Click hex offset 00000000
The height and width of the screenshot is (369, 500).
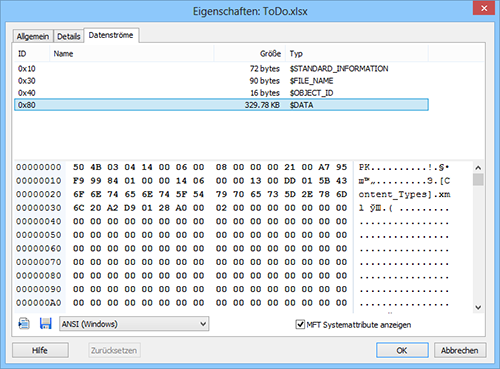tap(39, 167)
